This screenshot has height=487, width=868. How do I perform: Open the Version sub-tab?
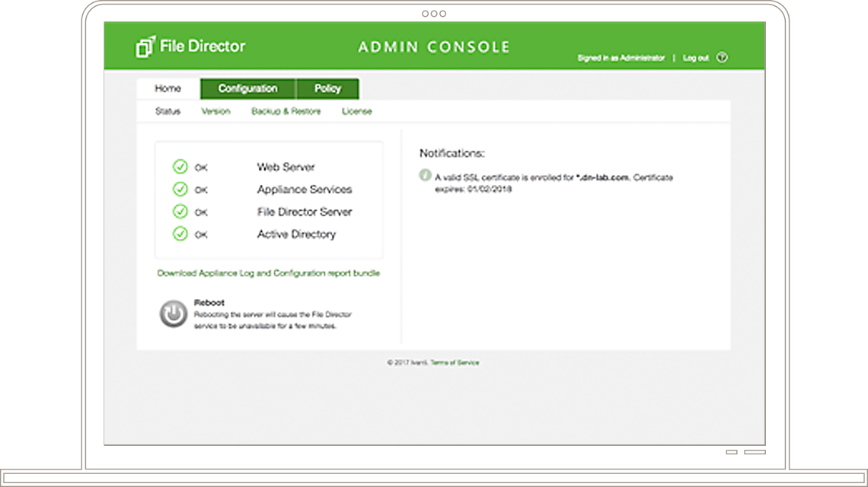pos(216,111)
